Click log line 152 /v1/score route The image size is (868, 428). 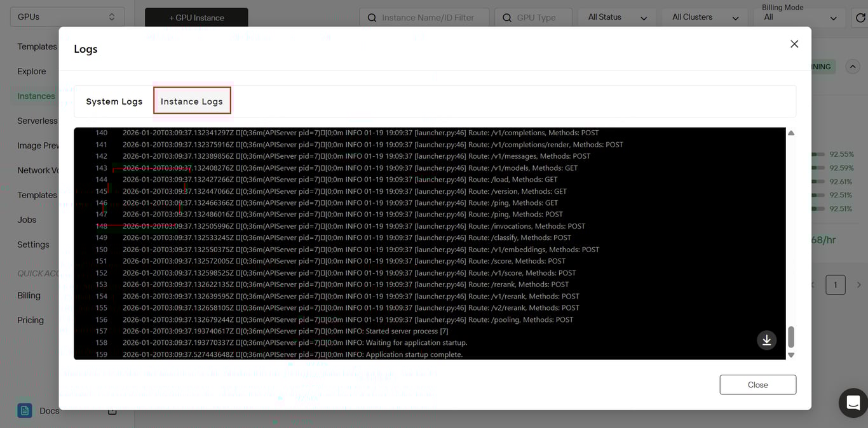pyautogui.click(x=349, y=273)
